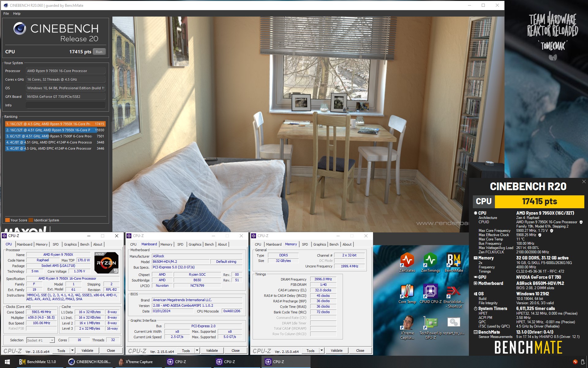This screenshot has width=588, height=368.
Task: Open ZenTimings desktop shortcut
Action: click(430, 262)
